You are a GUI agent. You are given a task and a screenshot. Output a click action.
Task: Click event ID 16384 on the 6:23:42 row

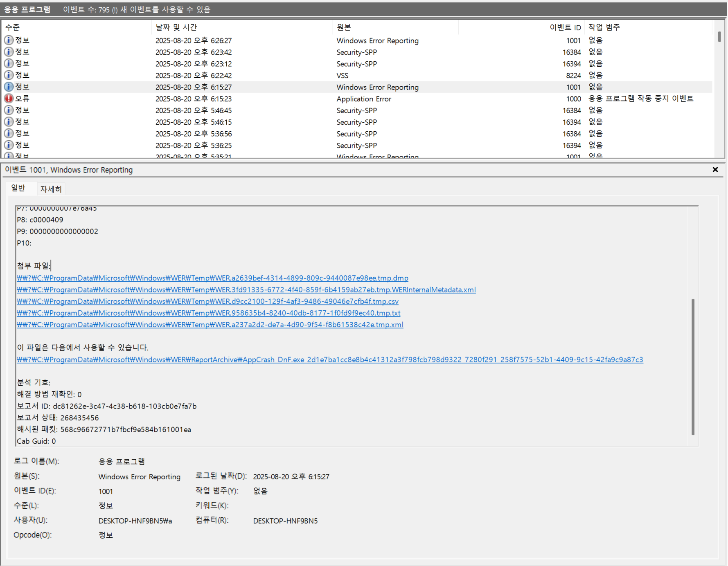tap(572, 52)
